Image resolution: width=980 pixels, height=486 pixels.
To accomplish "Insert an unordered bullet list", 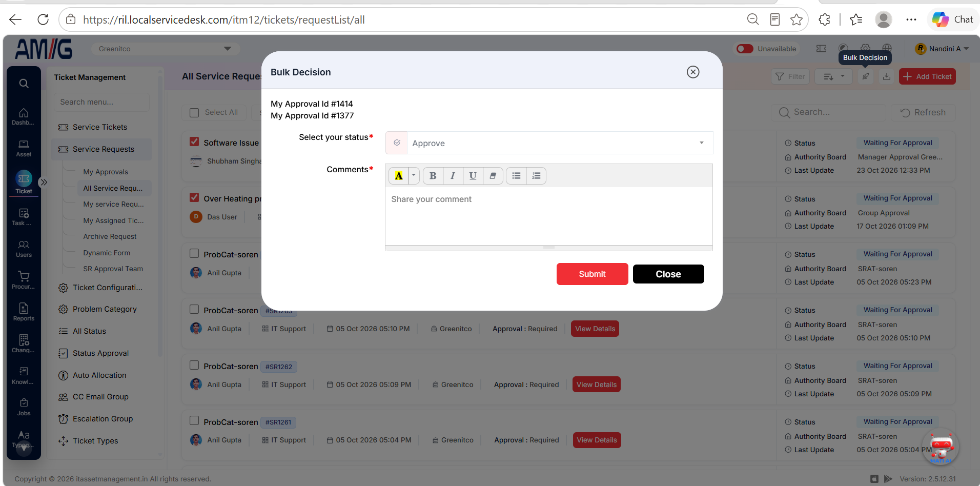I will point(516,176).
